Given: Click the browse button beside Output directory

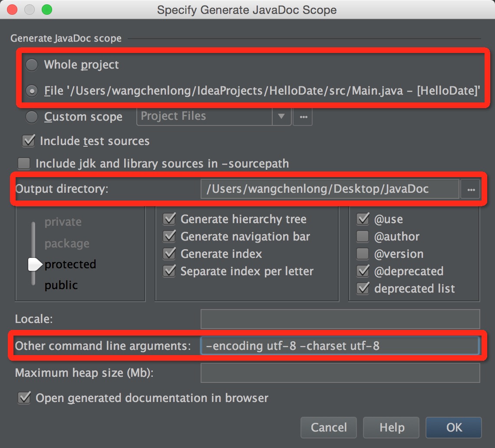Looking at the screenshot, I should [x=471, y=189].
